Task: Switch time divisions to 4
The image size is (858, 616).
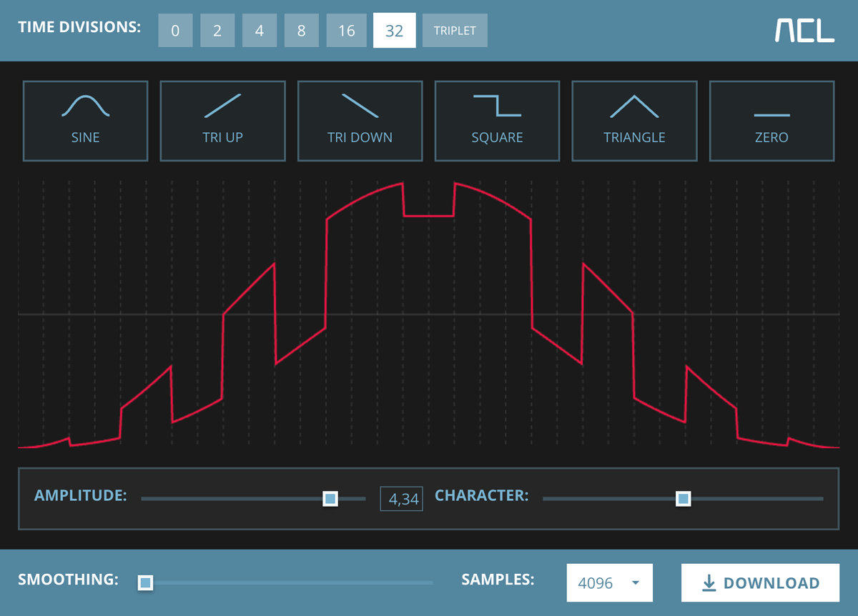Action: coord(260,31)
